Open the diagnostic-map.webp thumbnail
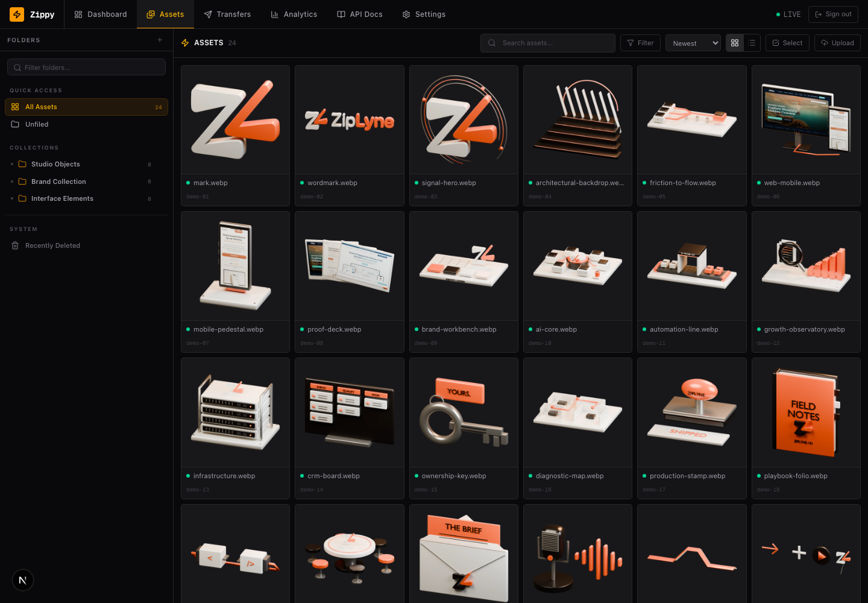The width and height of the screenshot is (868, 603). point(577,412)
